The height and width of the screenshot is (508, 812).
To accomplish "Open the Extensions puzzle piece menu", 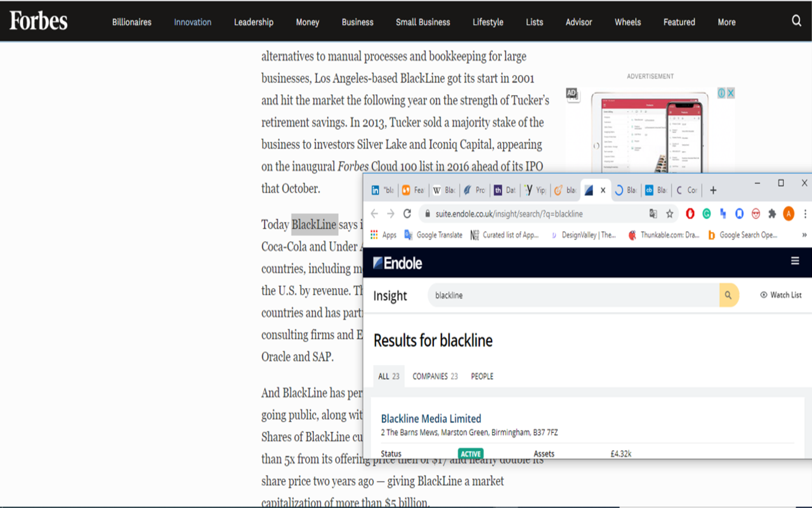I will coord(772,214).
